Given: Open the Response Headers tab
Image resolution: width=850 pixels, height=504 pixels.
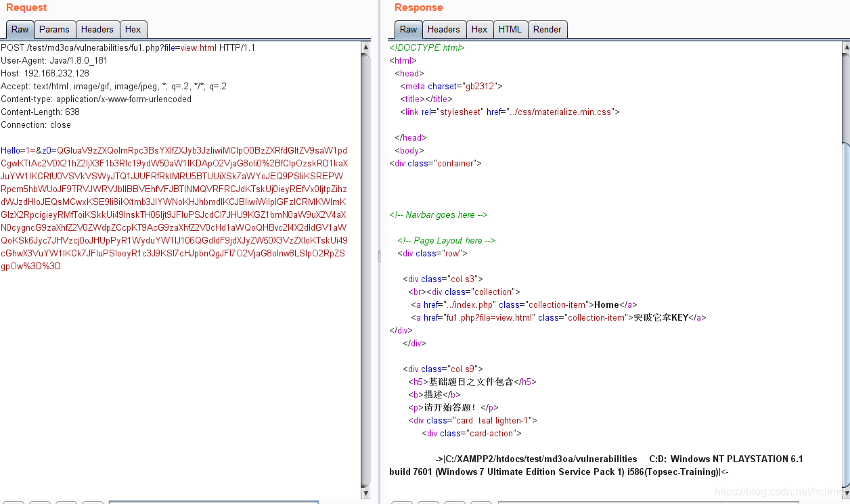Looking at the screenshot, I should [x=444, y=29].
